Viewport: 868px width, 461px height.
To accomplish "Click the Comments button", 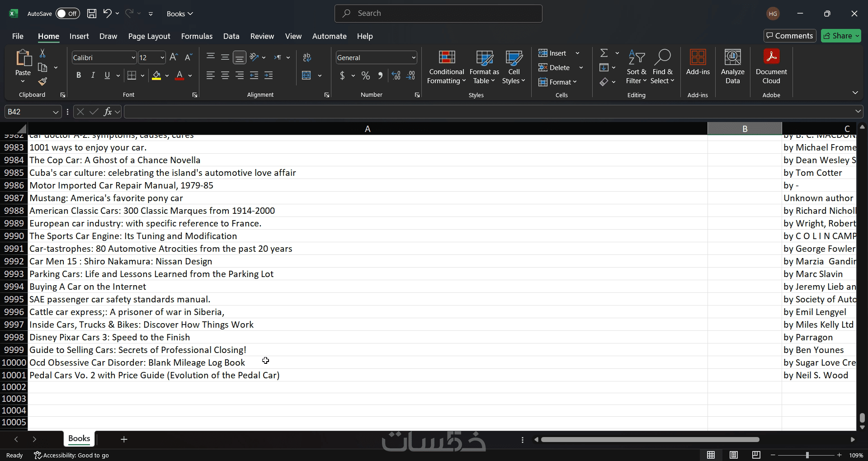I will click(790, 36).
